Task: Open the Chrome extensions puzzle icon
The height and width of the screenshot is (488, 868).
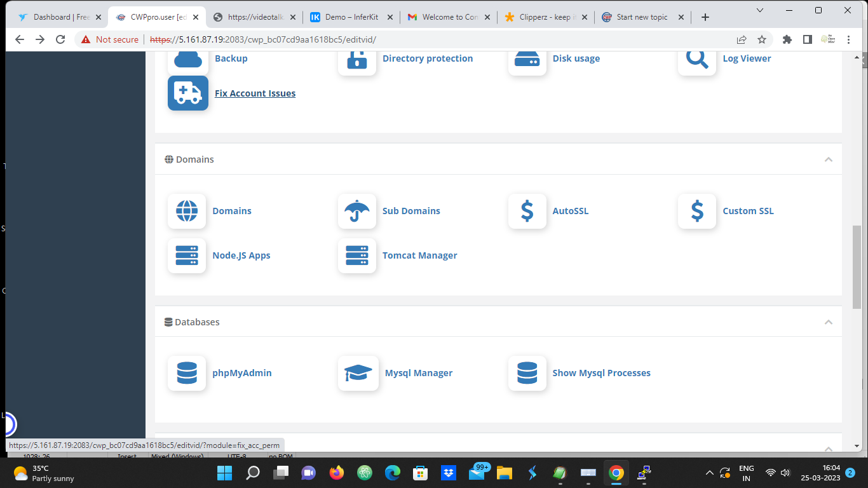Action: pos(787,39)
